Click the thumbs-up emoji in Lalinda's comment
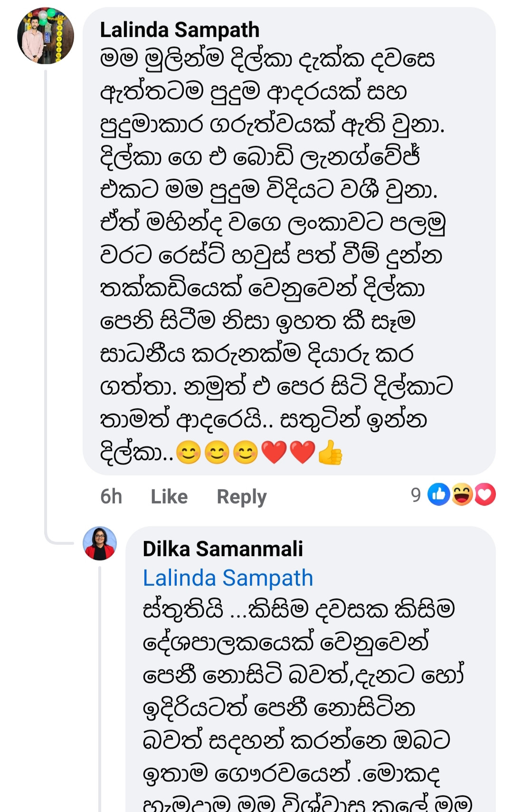 330,452
